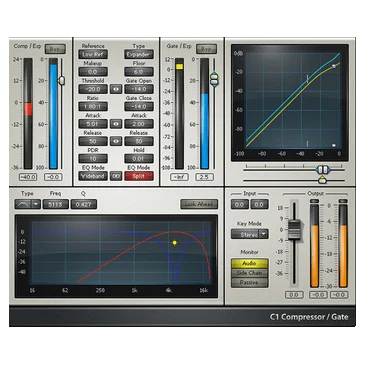Select Passive monitor mode
Image resolution: width=365 pixels, height=365 pixels.
coord(249,283)
